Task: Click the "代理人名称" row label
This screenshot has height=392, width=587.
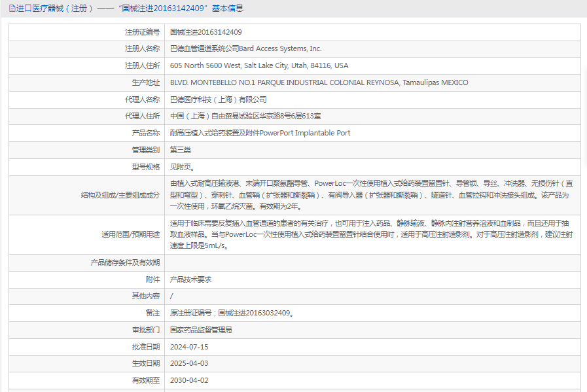Action: click(x=142, y=99)
